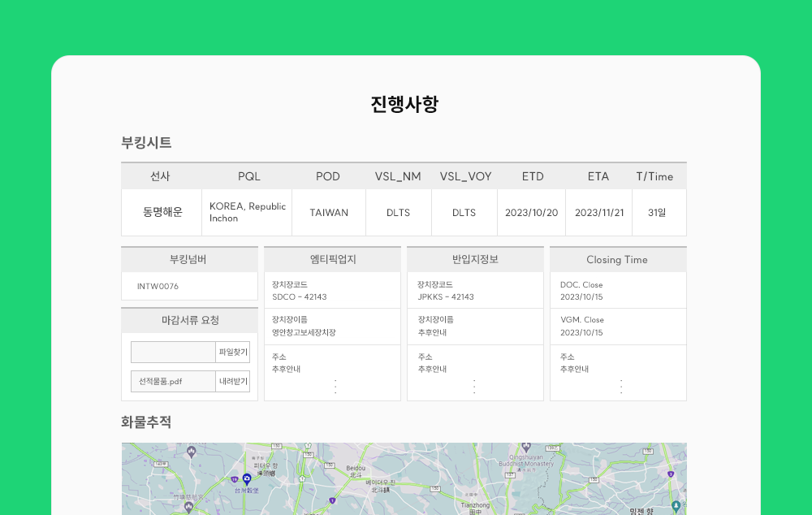Select the 동명해운 carrier cell
The image size is (812, 515).
(x=162, y=212)
